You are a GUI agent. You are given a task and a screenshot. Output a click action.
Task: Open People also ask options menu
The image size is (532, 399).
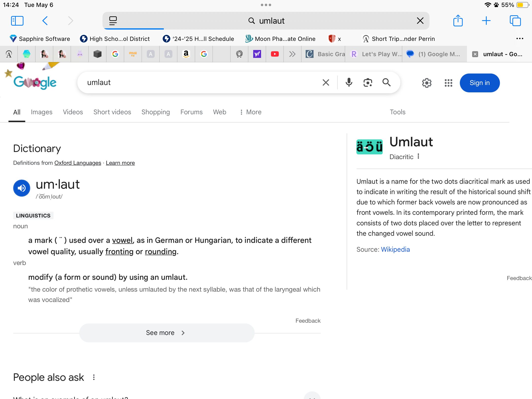click(94, 377)
